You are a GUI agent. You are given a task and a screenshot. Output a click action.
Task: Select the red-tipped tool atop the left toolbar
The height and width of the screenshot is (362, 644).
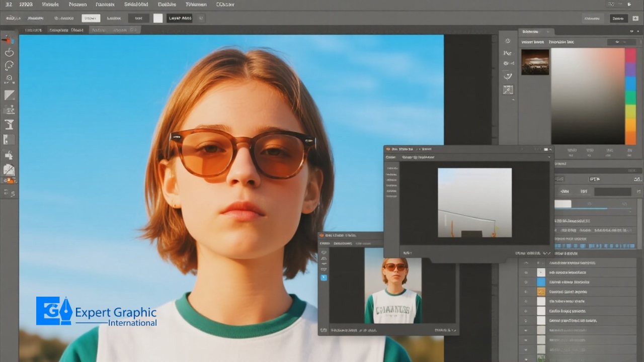(x=8, y=39)
